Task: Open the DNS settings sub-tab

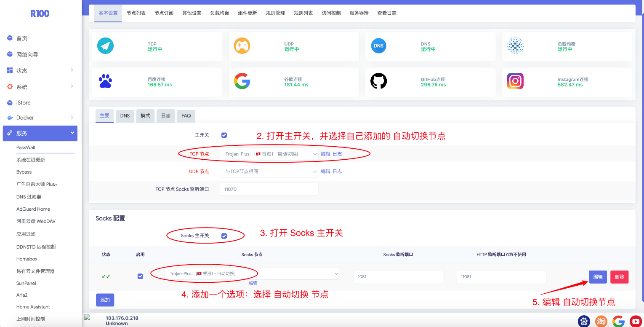Action: pyautogui.click(x=125, y=116)
